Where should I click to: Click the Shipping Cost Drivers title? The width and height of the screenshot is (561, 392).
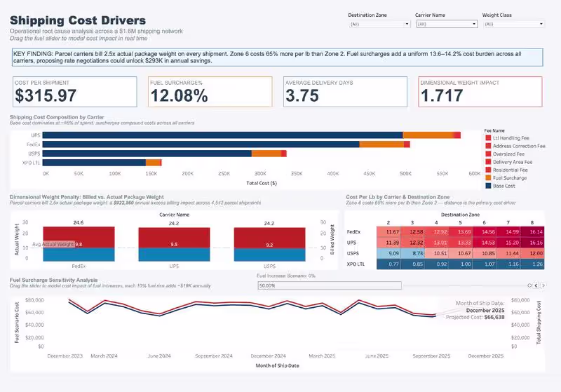78,20
